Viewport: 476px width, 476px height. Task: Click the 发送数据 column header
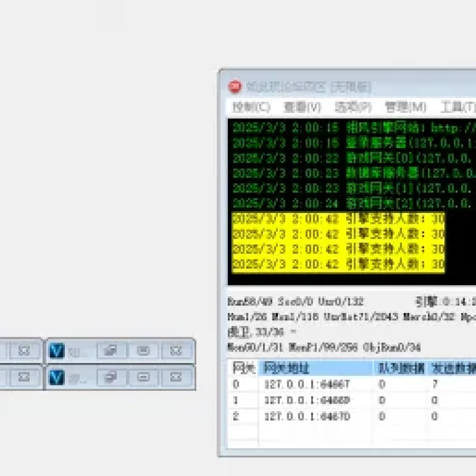(x=452, y=368)
